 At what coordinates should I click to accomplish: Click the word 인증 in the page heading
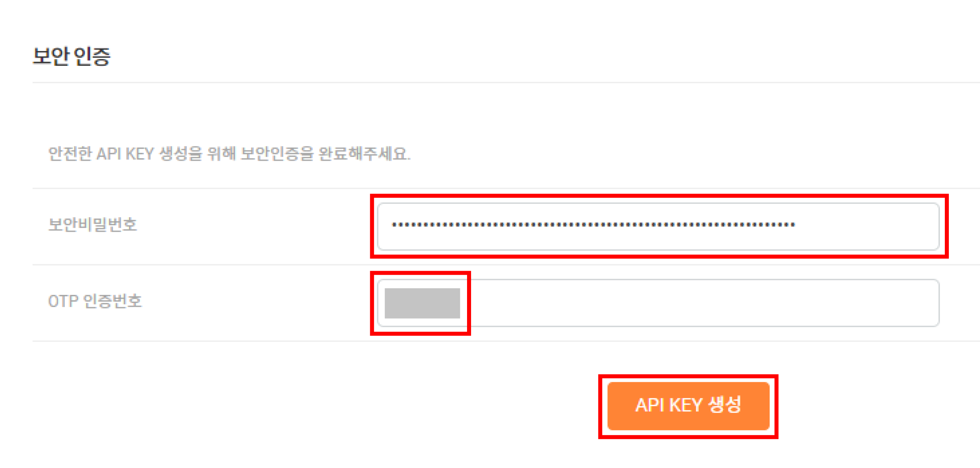(92, 56)
